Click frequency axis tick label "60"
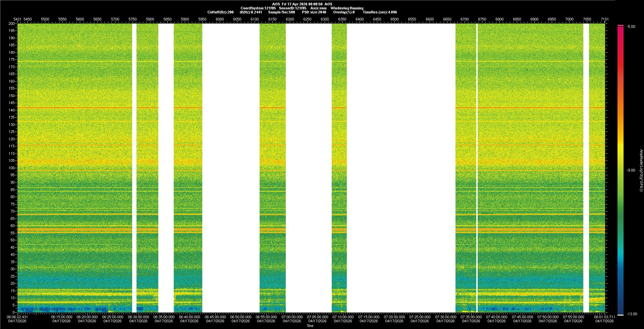Screen dimensions: 644x329 click(13, 226)
